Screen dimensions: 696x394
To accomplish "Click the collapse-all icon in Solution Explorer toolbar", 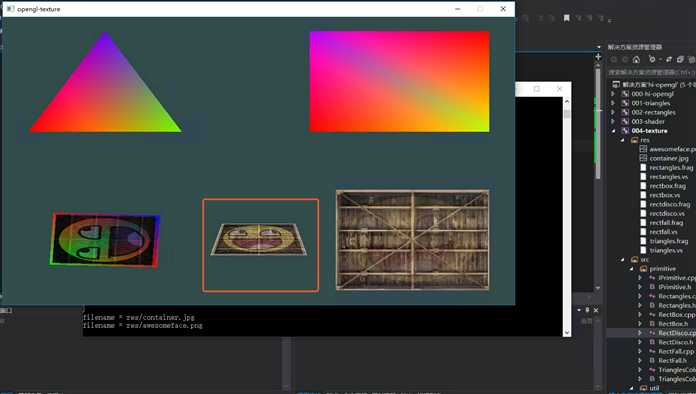I will coord(680,59).
